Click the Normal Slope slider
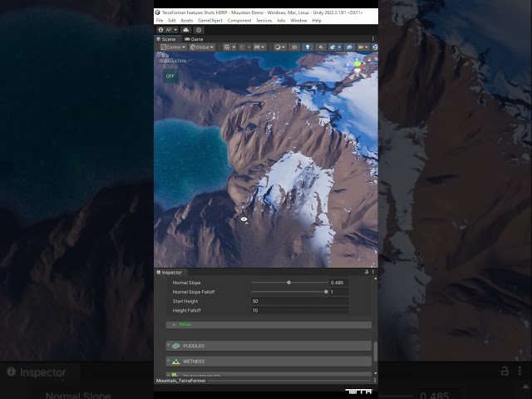Image resolution: width=532 pixels, height=399 pixels. coord(289,283)
